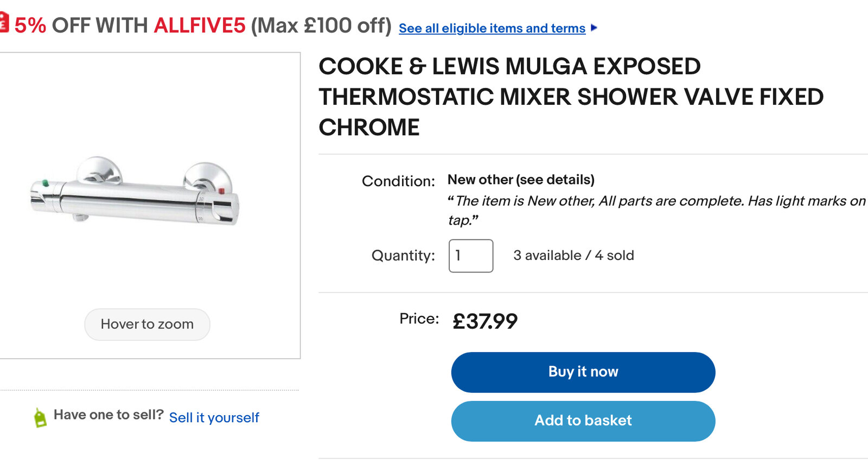
Task: Focus the Quantity input field
Action: (x=470, y=256)
